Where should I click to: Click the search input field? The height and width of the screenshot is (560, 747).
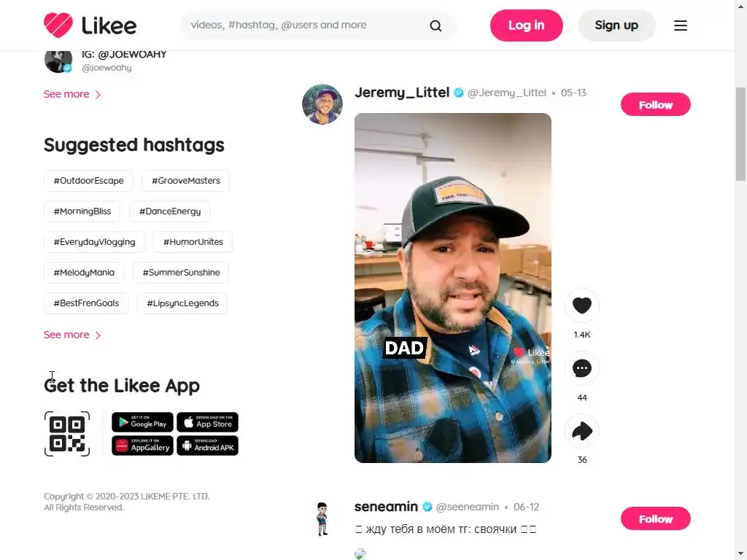pyautogui.click(x=305, y=26)
